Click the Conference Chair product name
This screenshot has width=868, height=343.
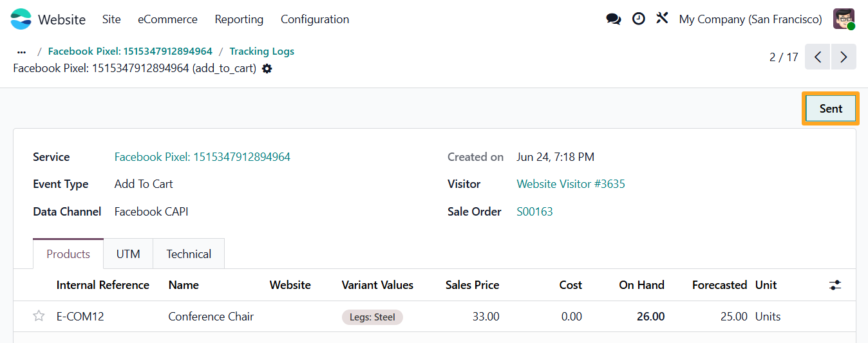pyautogui.click(x=211, y=317)
